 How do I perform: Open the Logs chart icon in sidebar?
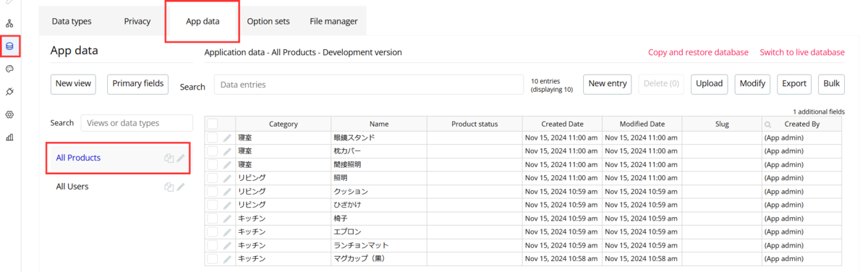coord(9,137)
